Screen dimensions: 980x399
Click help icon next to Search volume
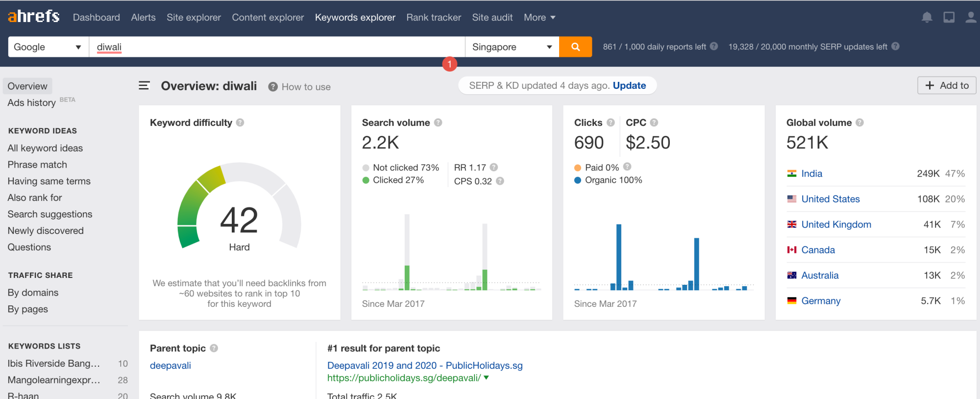click(x=438, y=123)
